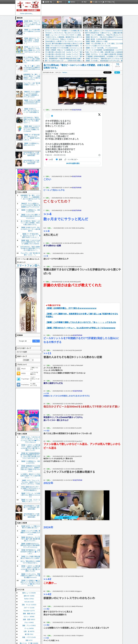Follow the >>11 reply anchor
The width and height of the screenshot is (138, 644).
click(47, 353)
